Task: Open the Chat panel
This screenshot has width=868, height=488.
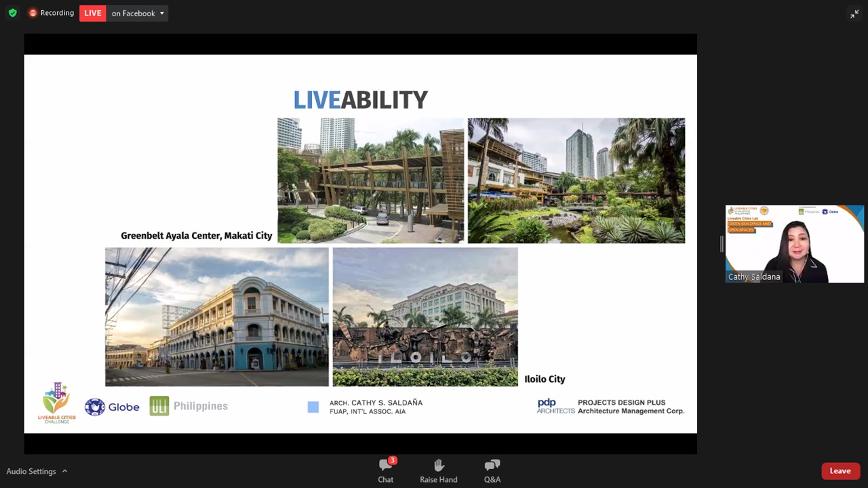Action: [385, 470]
